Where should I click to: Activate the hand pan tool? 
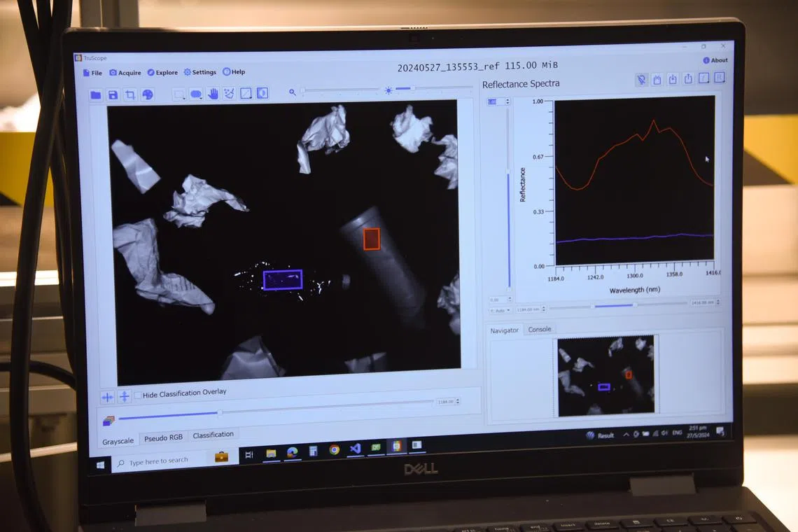(x=213, y=93)
